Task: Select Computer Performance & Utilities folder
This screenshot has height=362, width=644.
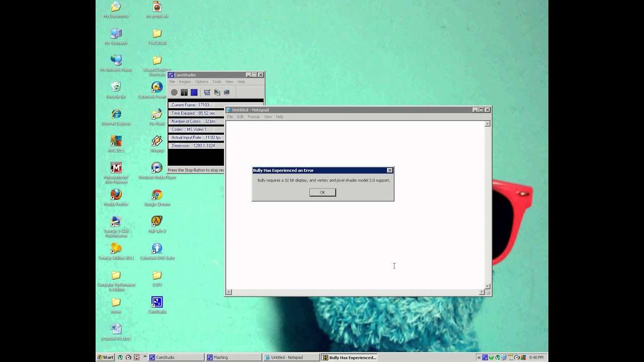Action: tap(116, 281)
